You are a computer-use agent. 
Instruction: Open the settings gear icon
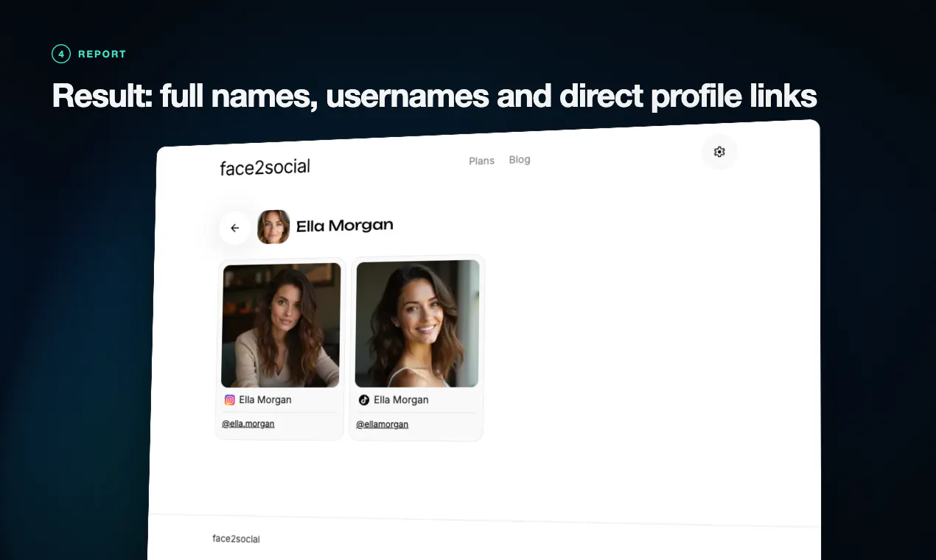click(x=719, y=152)
